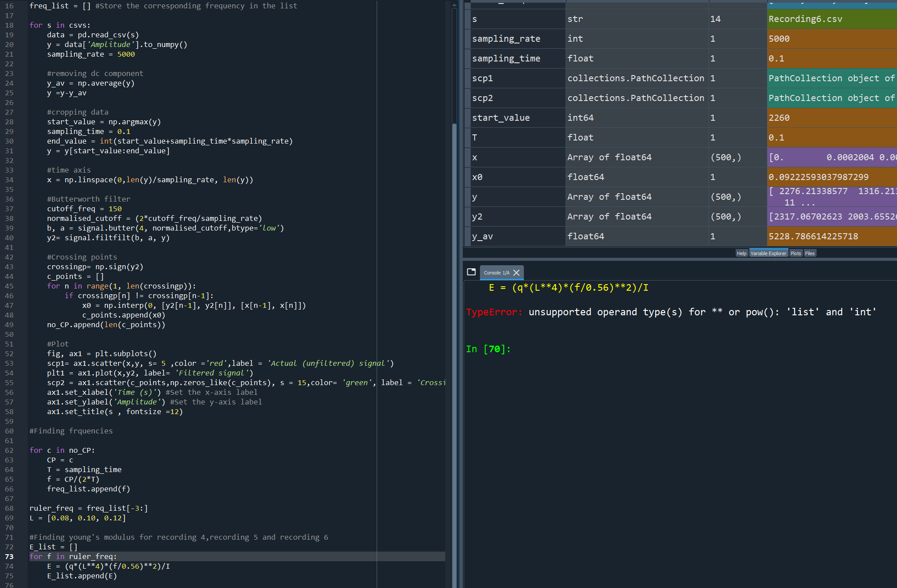Click the editor scrollbar up arrow
Image resolution: width=897 pixels, height=588 pixels.
point(454,5)
